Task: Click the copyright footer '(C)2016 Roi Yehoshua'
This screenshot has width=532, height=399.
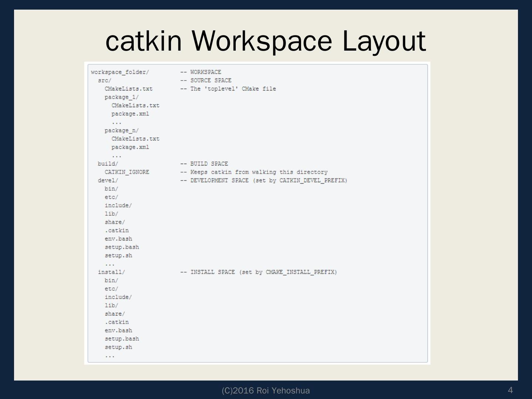Action: tap(266, 391)
